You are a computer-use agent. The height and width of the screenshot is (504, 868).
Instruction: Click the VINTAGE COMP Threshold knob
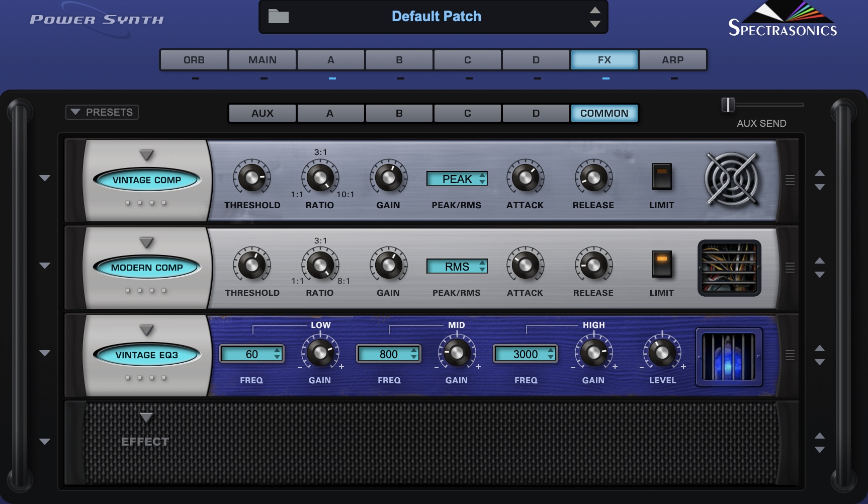(251, 178)
